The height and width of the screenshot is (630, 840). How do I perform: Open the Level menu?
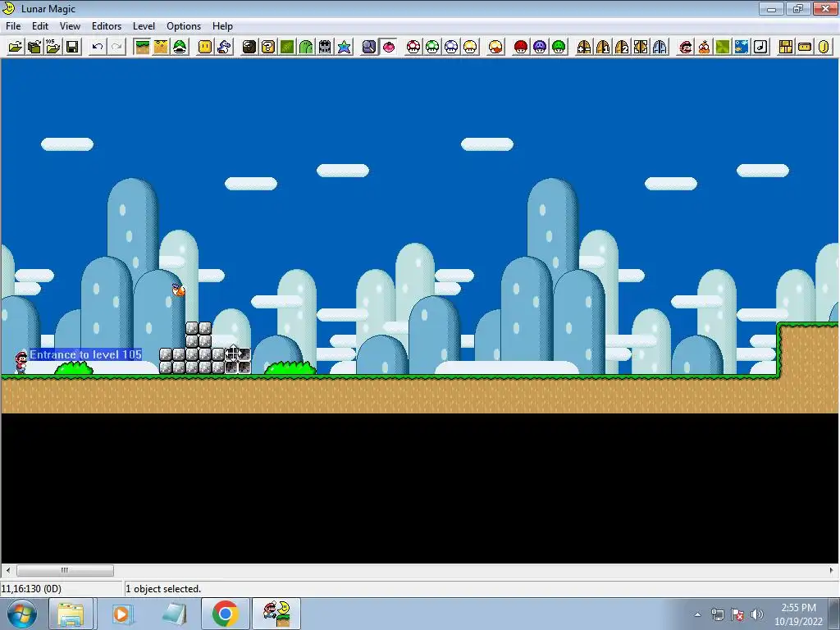(144, 26)
